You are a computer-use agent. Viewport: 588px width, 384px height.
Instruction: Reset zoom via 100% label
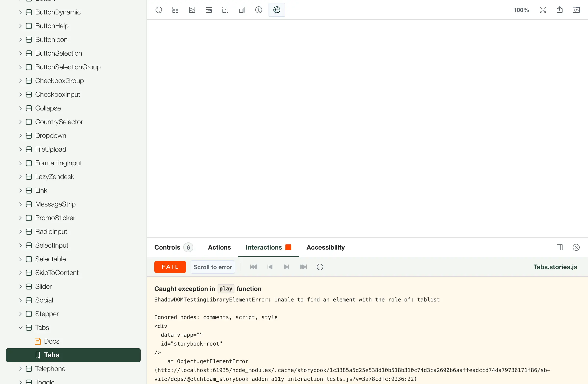click(521, 10)
